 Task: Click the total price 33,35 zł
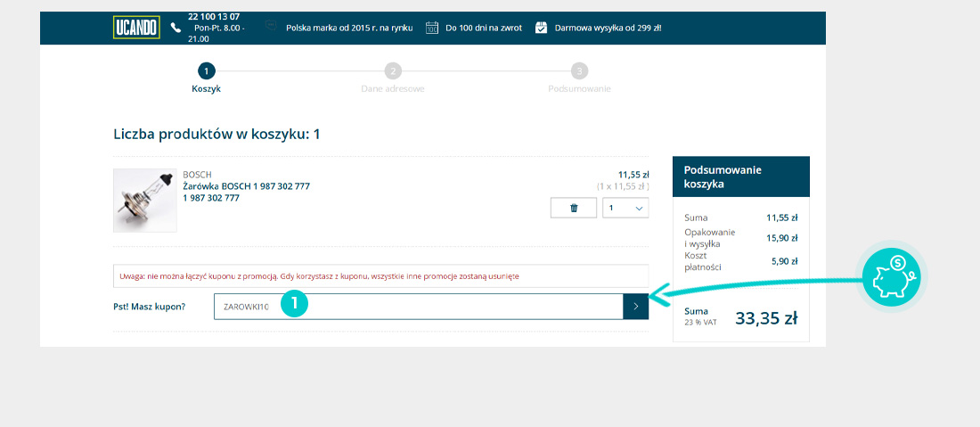tap(765, 318)
